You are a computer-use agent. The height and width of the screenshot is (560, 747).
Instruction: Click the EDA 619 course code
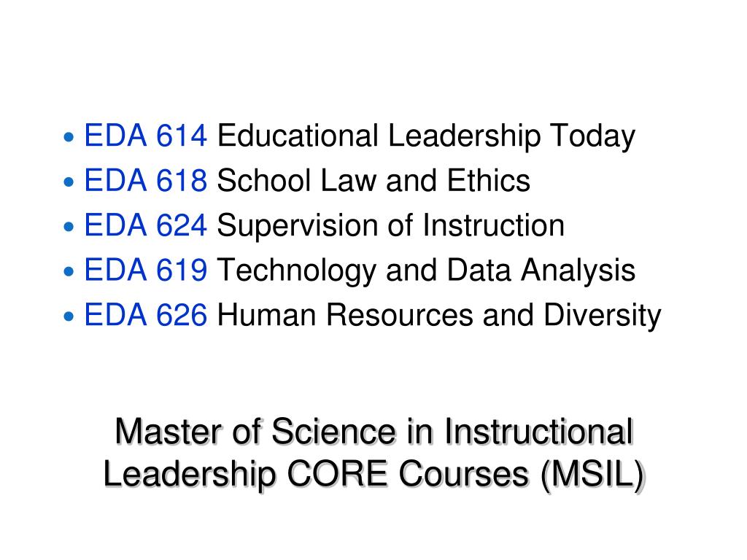coord(146,270)
